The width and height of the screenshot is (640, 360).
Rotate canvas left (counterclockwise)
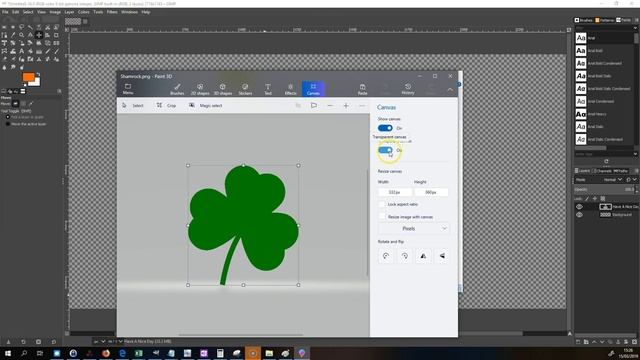(386, 256)
